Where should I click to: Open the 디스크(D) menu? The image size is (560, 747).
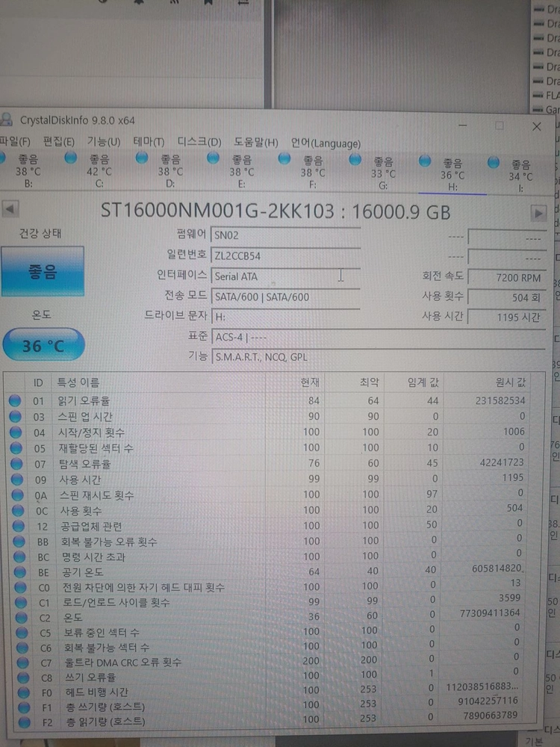[199, 142]
